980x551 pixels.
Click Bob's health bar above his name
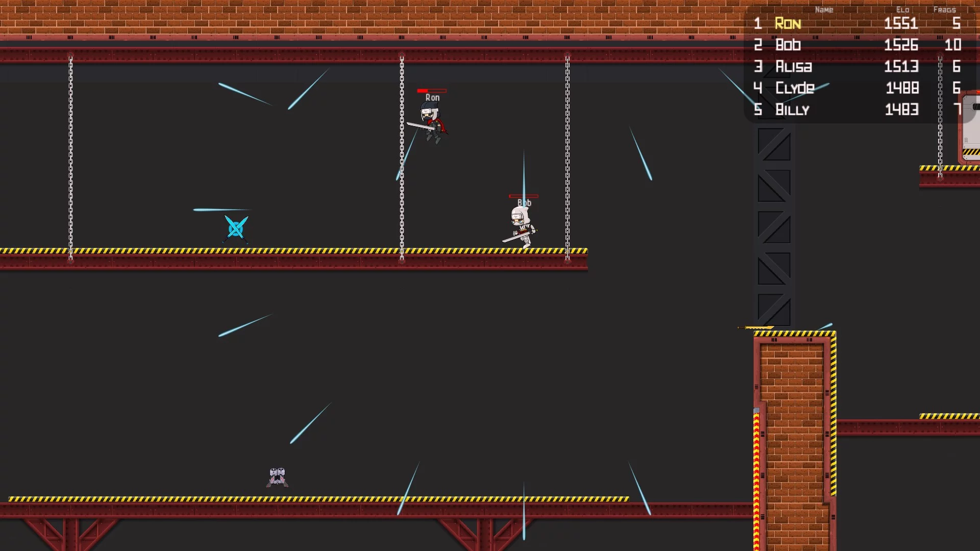pos(524,196)
